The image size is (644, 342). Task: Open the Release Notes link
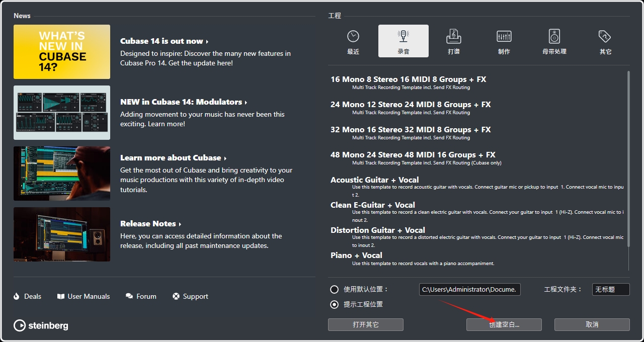tap(150, 224)
